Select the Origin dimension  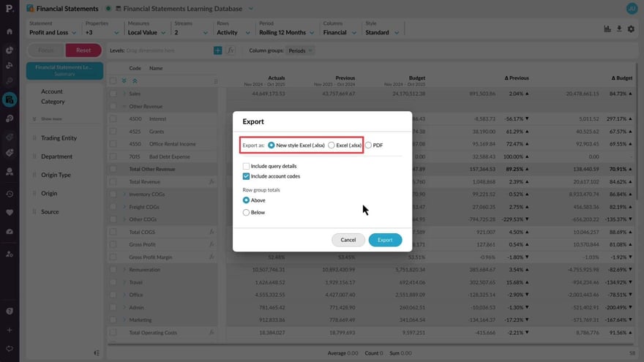click(x=49, y=193)
